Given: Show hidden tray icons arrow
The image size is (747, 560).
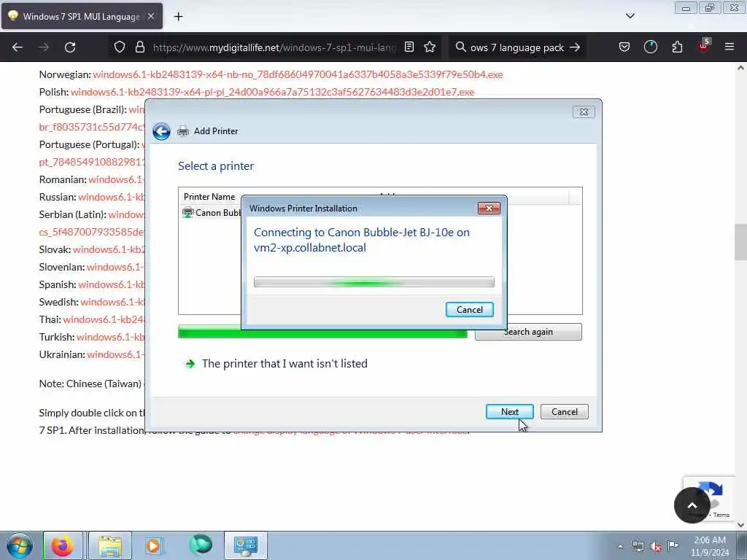Looking at the screenshot, I should tap(620, 547).
